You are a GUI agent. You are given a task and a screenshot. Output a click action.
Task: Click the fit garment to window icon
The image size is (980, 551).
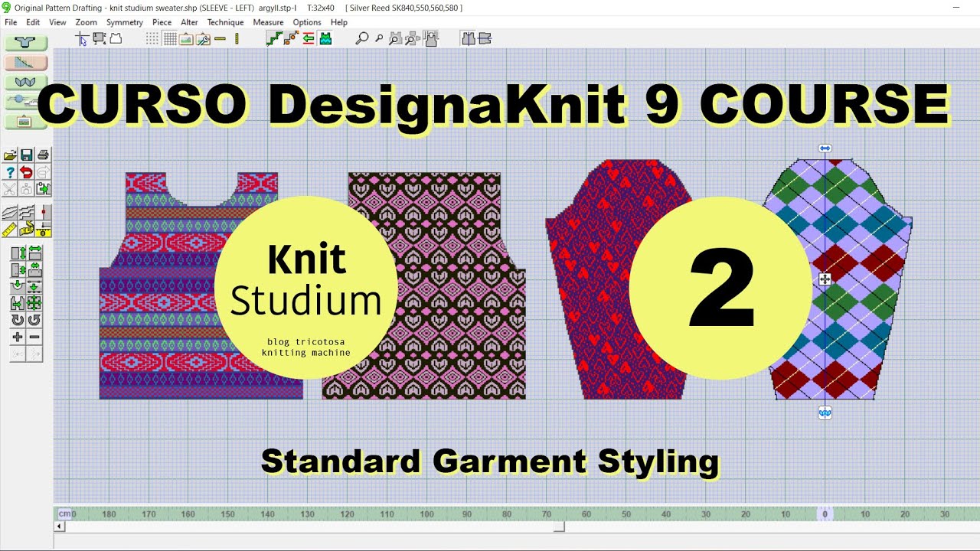(x=430, y=38)
